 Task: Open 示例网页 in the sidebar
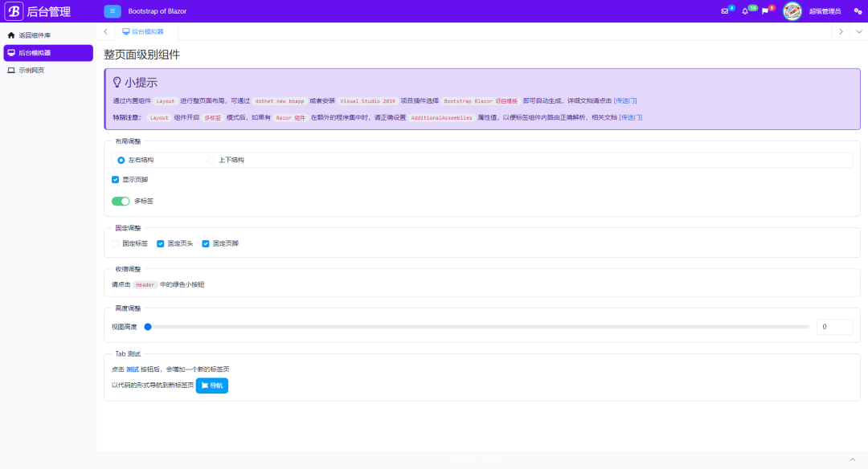tap(48, 70)
